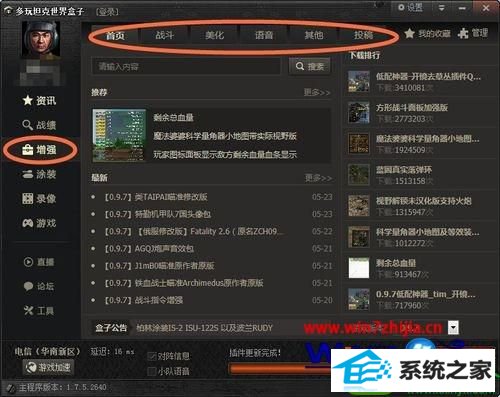Open recommended item 剩余总血量
The image size is (500, 397).
coord(173,117)
